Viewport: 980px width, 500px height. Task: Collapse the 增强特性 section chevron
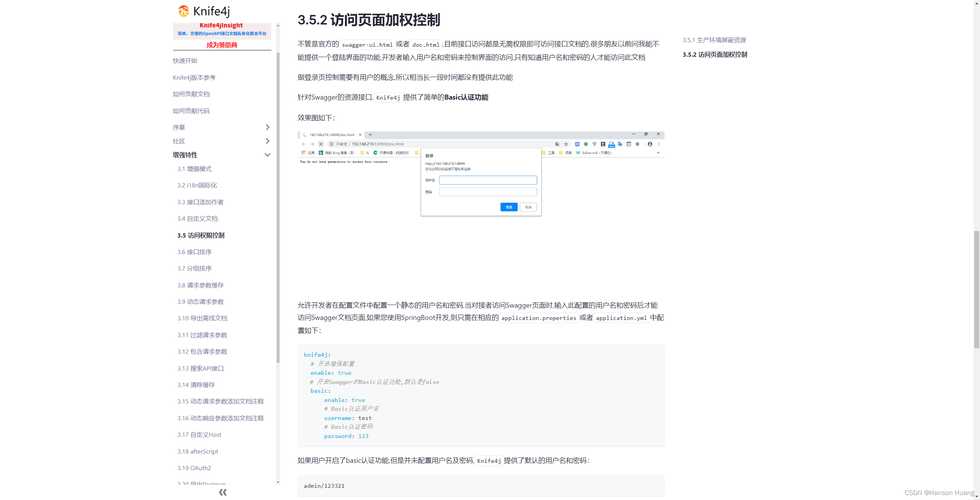coord(268,155)
